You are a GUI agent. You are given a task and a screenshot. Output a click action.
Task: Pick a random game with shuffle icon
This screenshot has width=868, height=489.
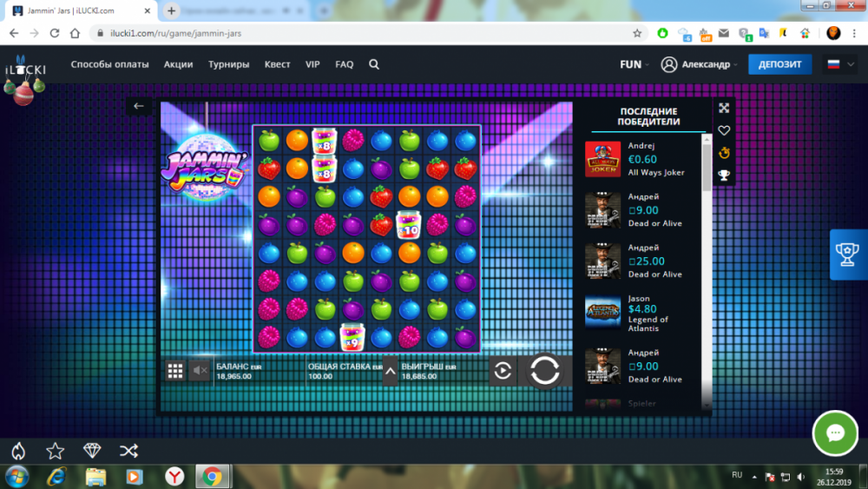128,451
